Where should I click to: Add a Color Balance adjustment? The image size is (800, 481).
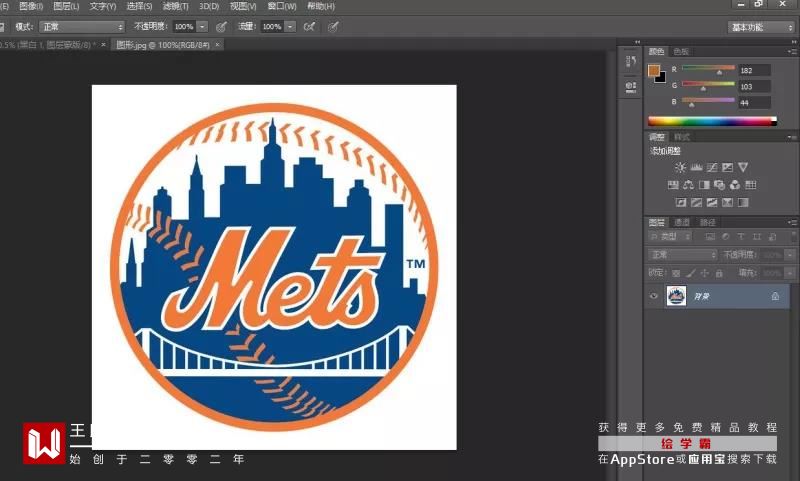[x=688, y=185]
